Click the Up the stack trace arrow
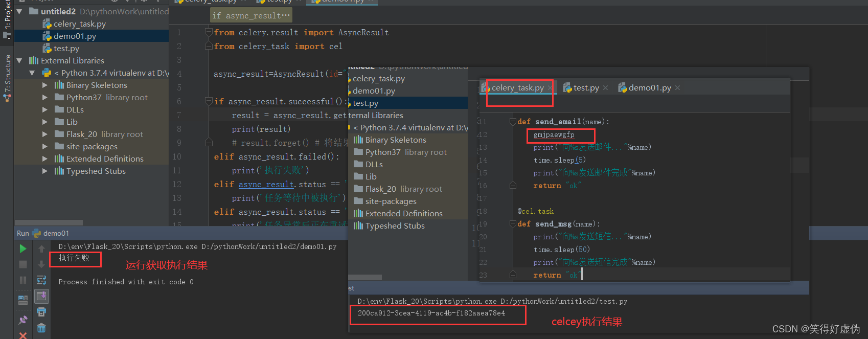 41,248
